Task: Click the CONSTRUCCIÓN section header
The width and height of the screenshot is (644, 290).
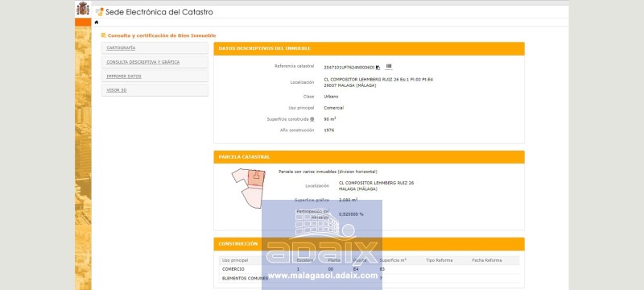Action: pyautogui.click(x=369, y=244)
